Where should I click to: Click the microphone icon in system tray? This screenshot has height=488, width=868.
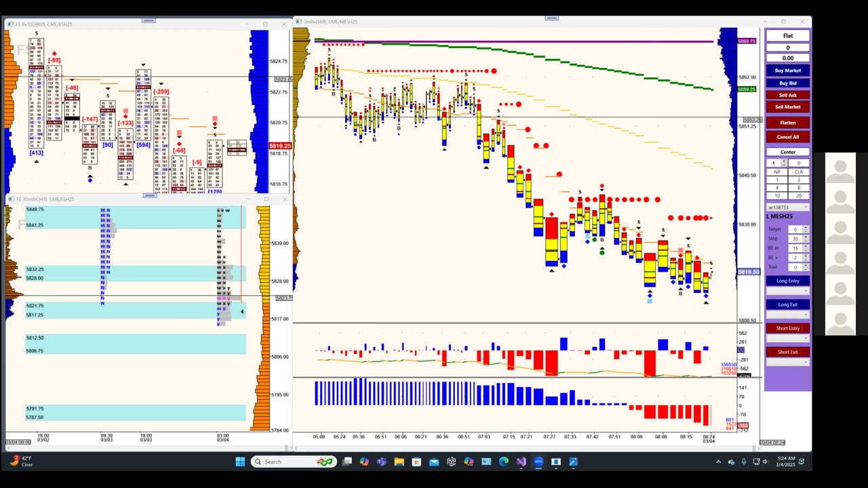coord(744,462)
